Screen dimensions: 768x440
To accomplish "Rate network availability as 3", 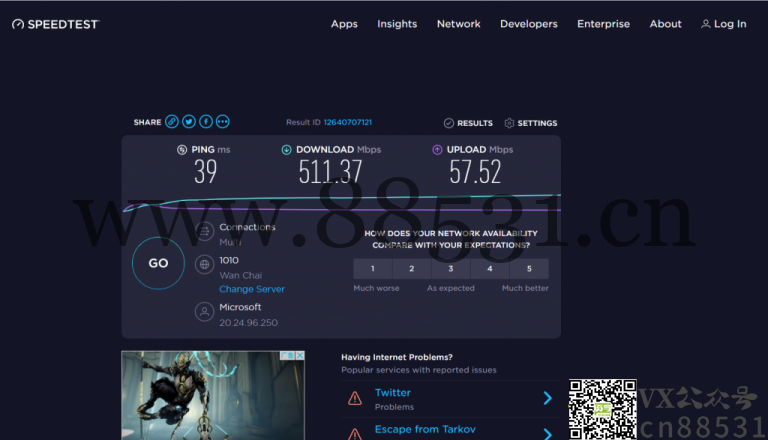I will (451, 269).
